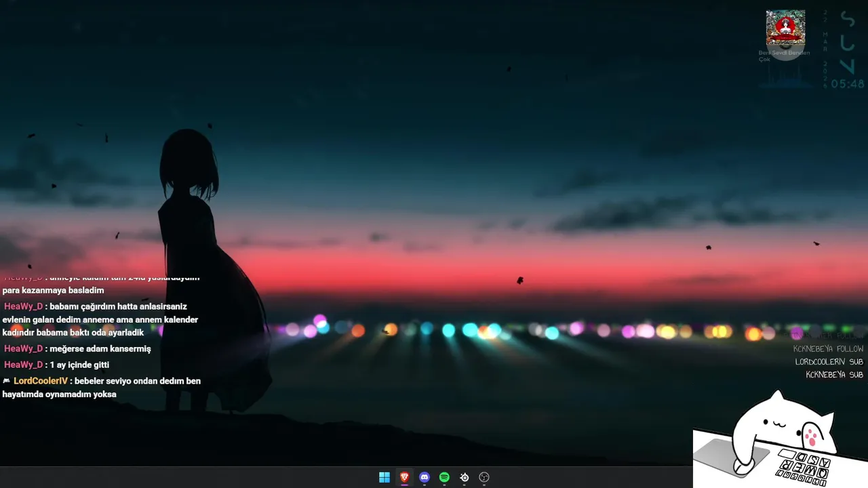Click chat message "meğerse adam kansermiş"
Screen dimensions: 868x488
click(x=100, y=348)
